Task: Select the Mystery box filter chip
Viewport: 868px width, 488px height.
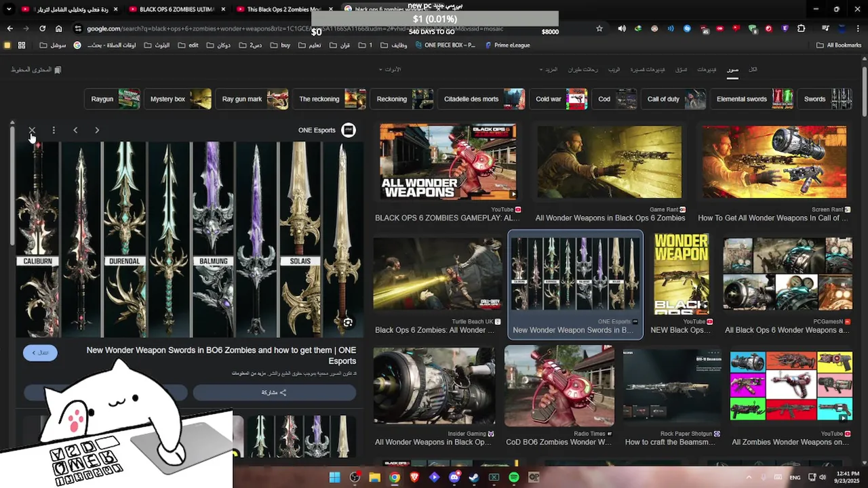Action: [178, 99]
